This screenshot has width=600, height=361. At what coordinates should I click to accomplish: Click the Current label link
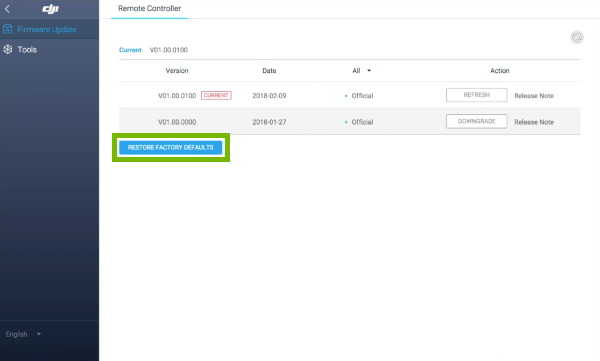(x=130, y=50)
